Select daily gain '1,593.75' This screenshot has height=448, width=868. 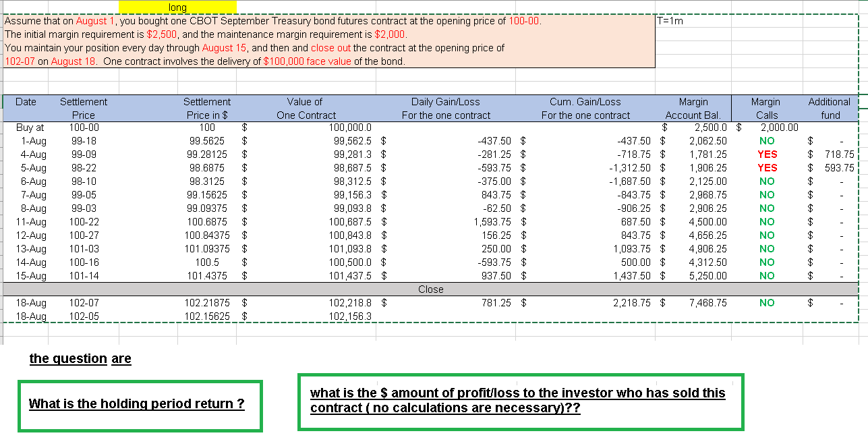[492, 222]
